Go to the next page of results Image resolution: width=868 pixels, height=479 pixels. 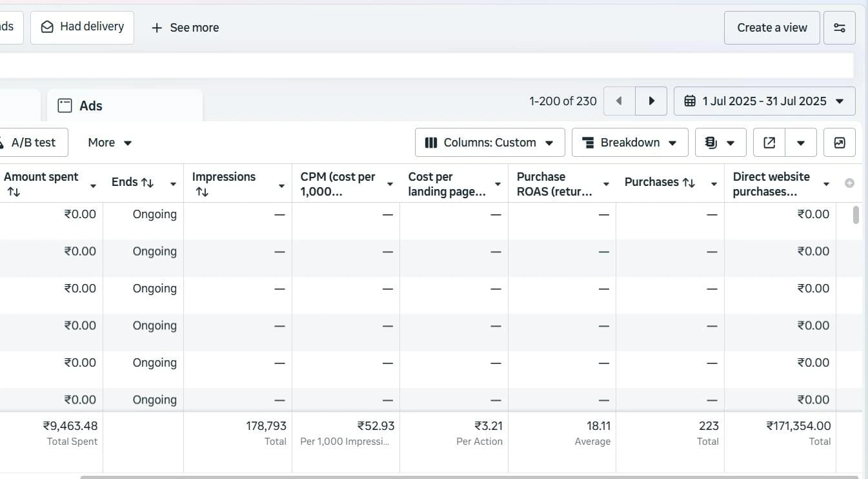tap(651, 101)
